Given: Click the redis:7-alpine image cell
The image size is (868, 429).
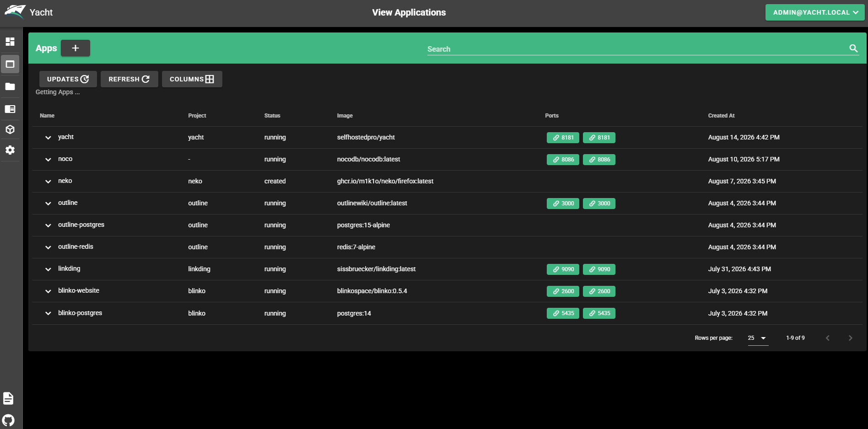Looking at the screenshot, I should tap(356, 247).
